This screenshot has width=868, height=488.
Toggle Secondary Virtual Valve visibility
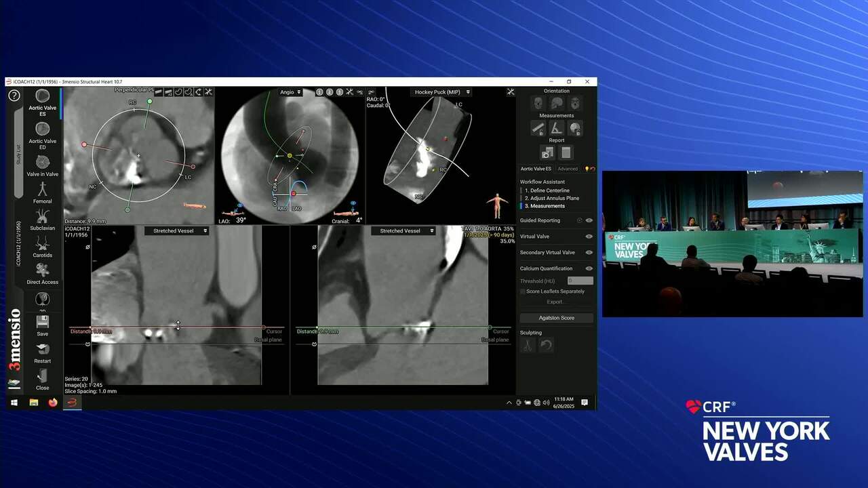coord(589,253)
